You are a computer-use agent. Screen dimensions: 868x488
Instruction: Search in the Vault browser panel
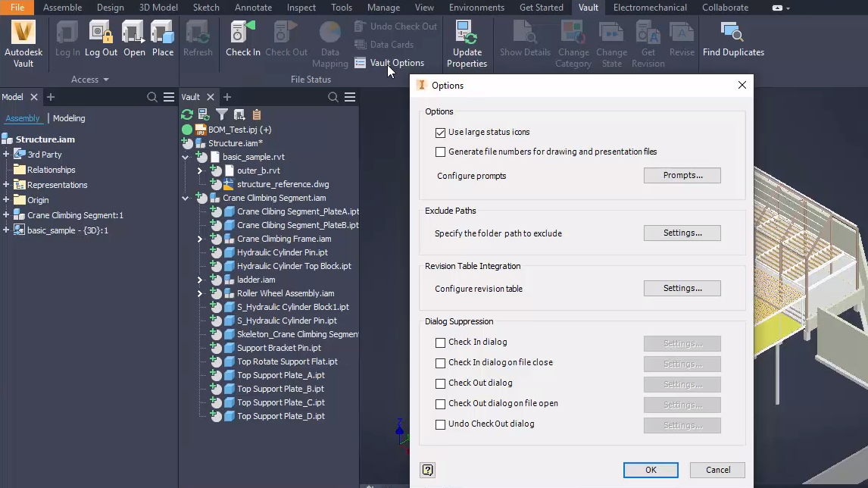pos(333,98)
